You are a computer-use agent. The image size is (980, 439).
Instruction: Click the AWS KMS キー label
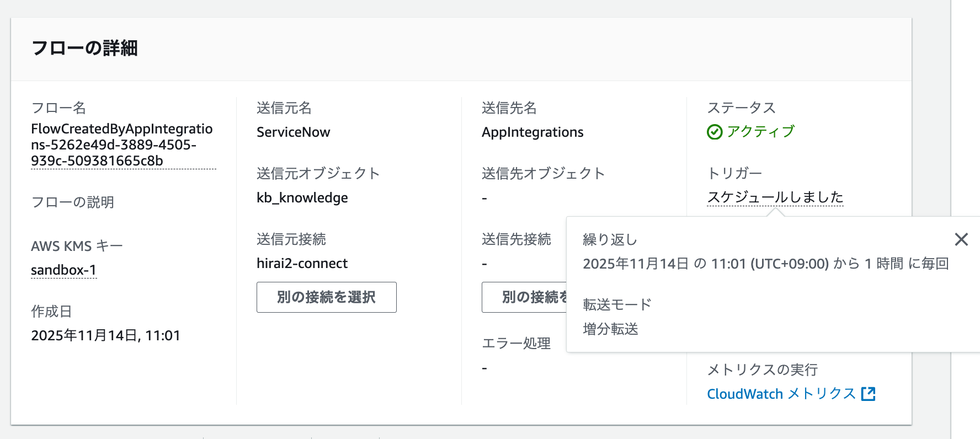pyautogui.click(x=77, y=246)
